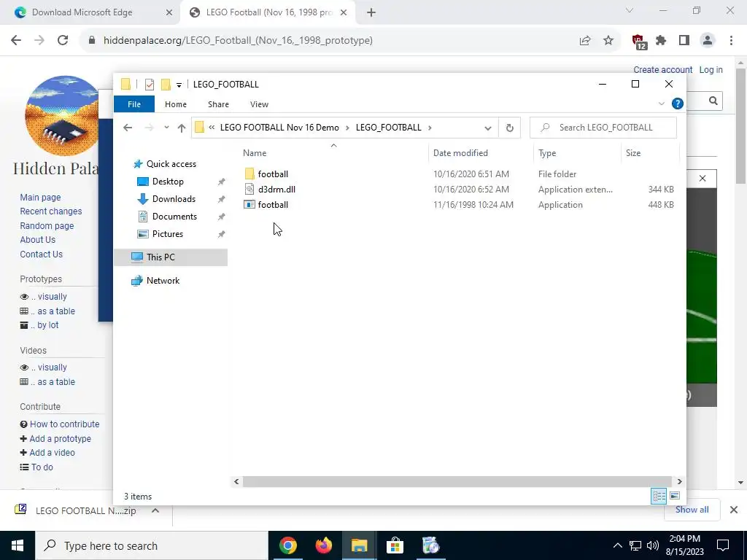Open the Home ribbon tab
The width and height of the screenshot is (747, 560).
click(175, 104)
